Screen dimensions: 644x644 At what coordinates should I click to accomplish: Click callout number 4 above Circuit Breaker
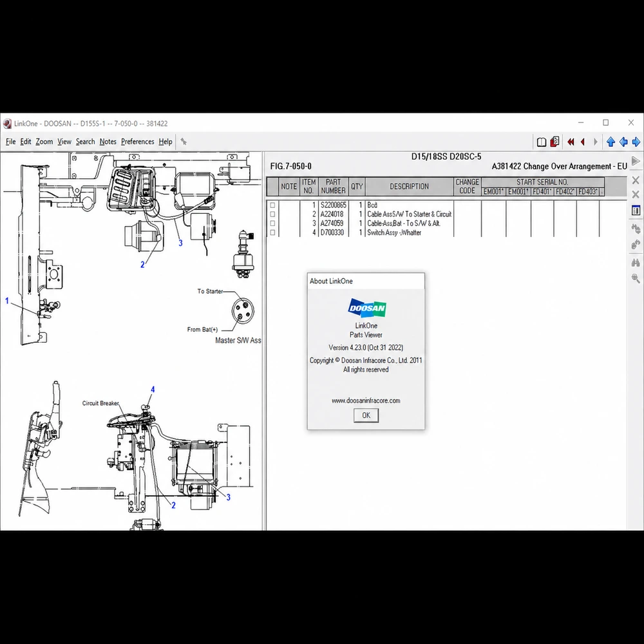tap(153, 390)
